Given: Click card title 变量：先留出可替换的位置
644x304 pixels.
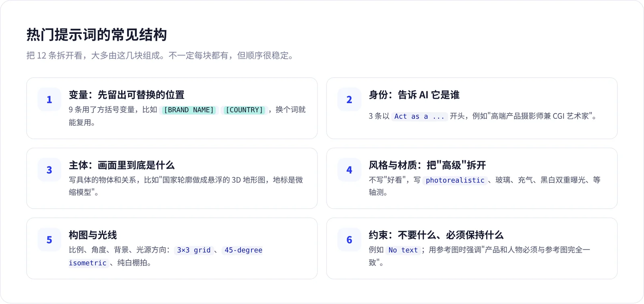Looking at the screenshot, I should click(x=126, y=95).
